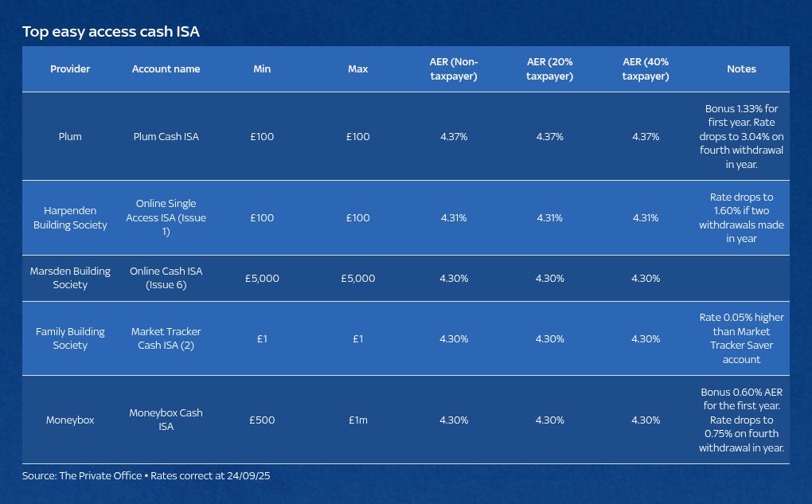Click the AER (40% taxpayer) header
Viewport: 812px width, 504px height.
[646, 69]
